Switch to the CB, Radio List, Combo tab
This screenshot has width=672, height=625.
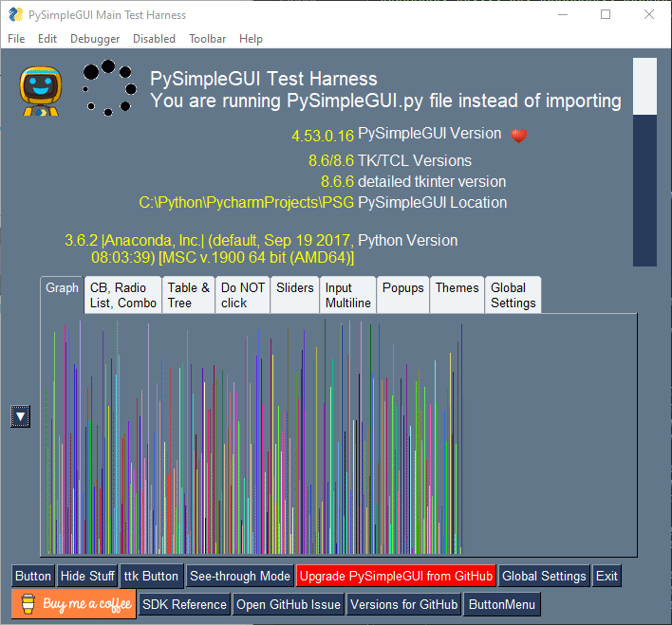click(x=123, y=295)
